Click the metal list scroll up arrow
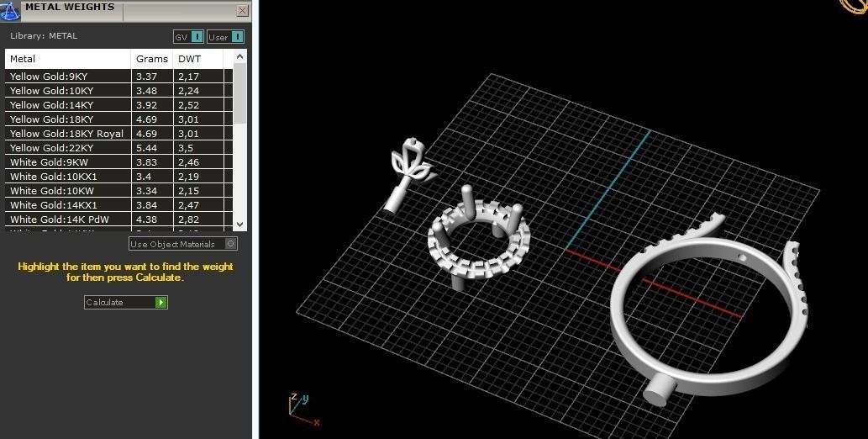Viewport: 868px width, 439px height. point(239,56)
